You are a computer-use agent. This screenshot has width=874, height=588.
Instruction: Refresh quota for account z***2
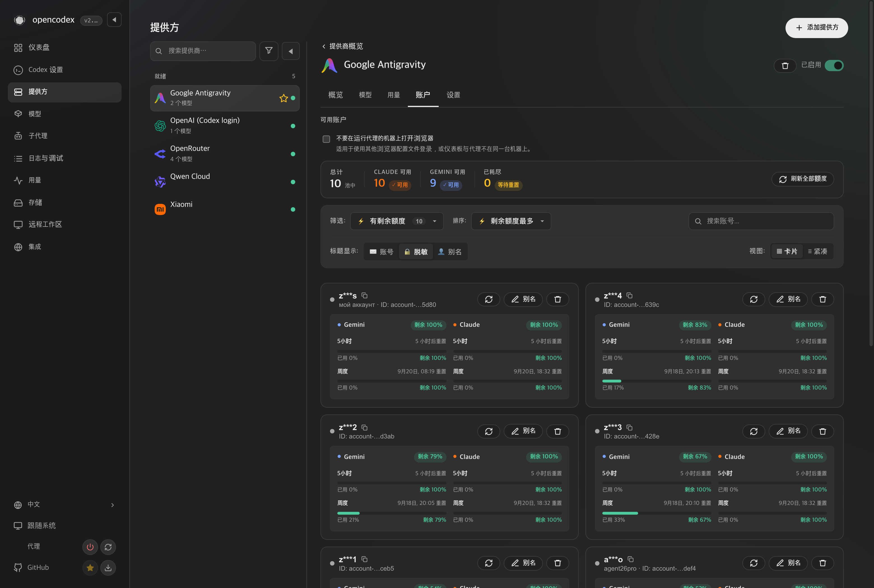point(488,431)
